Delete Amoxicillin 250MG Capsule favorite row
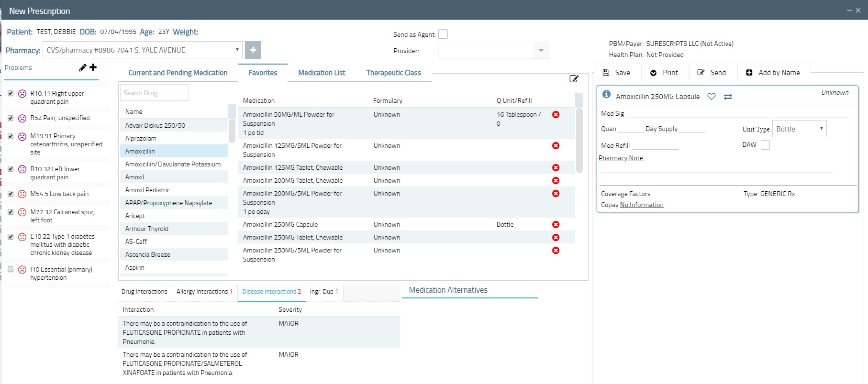This screenshot has width=868, height=384. tap(556, 225)
